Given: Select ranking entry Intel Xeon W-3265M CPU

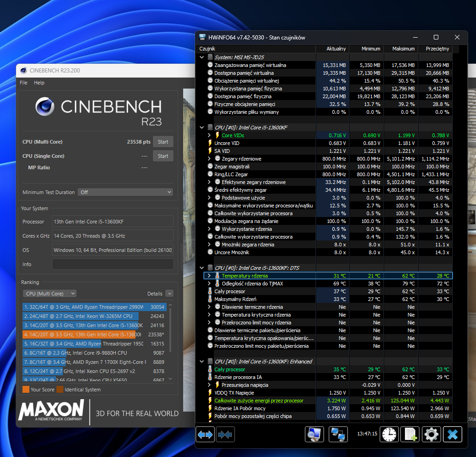Looking at the screenshot, I should (x=95, y=316).
